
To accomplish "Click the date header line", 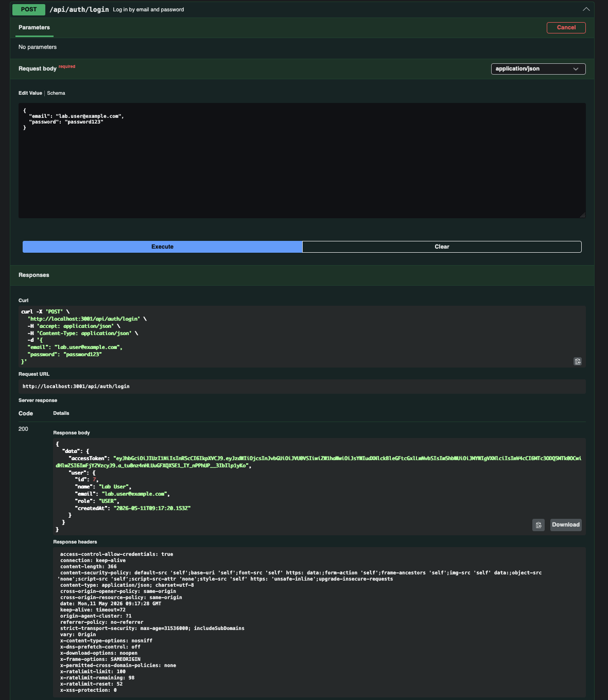I will [x=111, y=604].
